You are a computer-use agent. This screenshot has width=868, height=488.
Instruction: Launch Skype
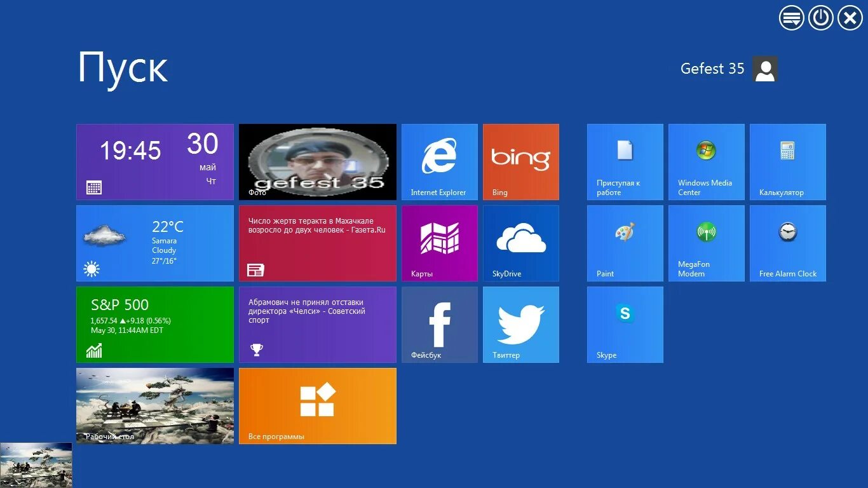pyautogui.click(x=625, y=324)
